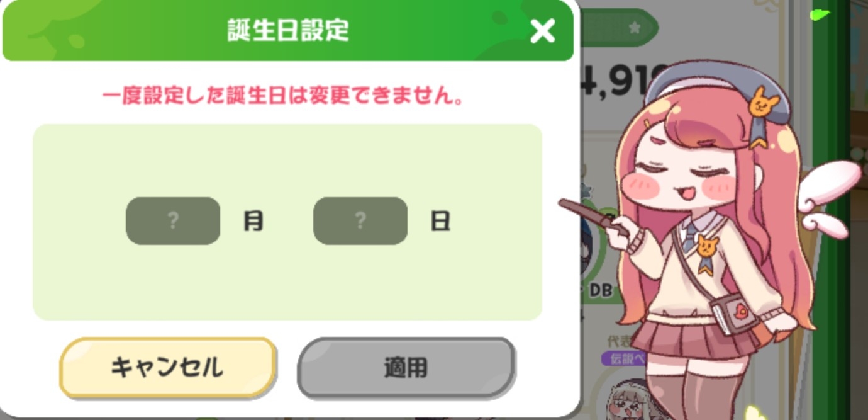Click the star icon in the background banner

click(635, 27)
